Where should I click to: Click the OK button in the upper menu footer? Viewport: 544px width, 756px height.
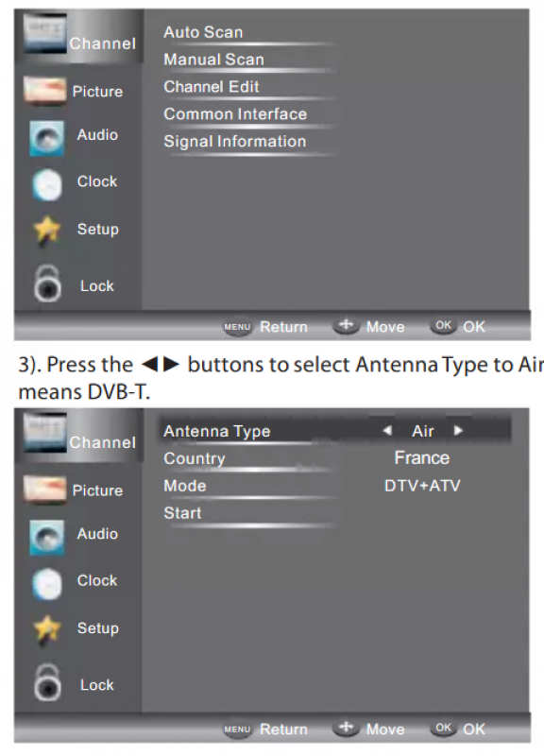[458, 326]
